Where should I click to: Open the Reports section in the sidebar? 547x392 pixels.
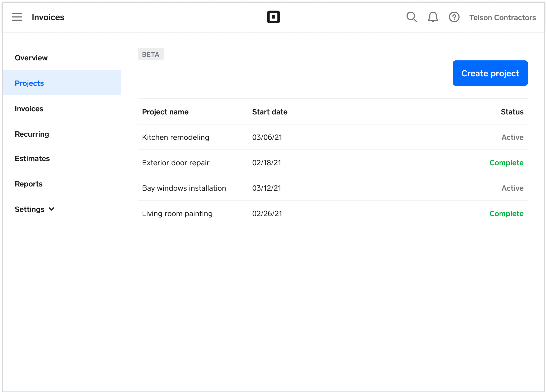(x=29, y=184)
